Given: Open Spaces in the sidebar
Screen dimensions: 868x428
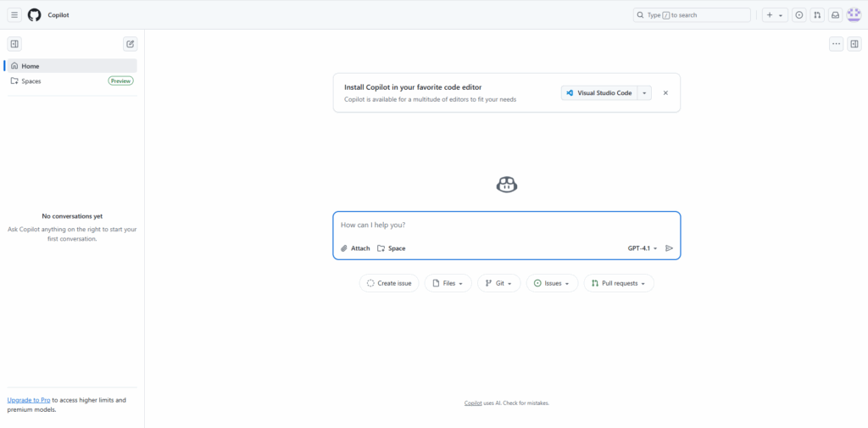Looking at the screenshot, I should click(x=72, y=81).
